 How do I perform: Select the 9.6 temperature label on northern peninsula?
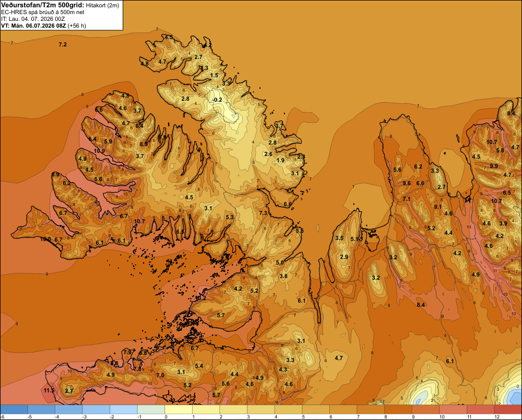tap(407, 183)
